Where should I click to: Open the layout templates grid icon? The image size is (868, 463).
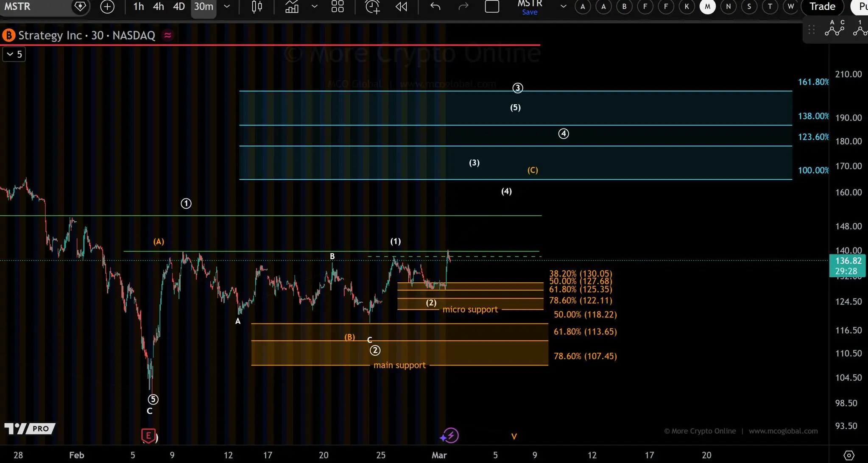click(338, 6)
